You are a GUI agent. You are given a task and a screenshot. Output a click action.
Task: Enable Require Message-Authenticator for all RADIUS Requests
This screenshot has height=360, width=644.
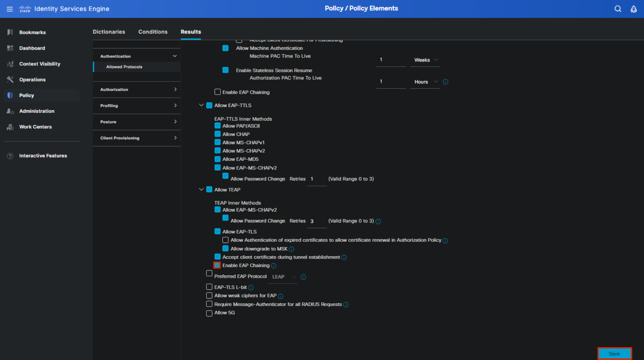click(x=209, y=304)
